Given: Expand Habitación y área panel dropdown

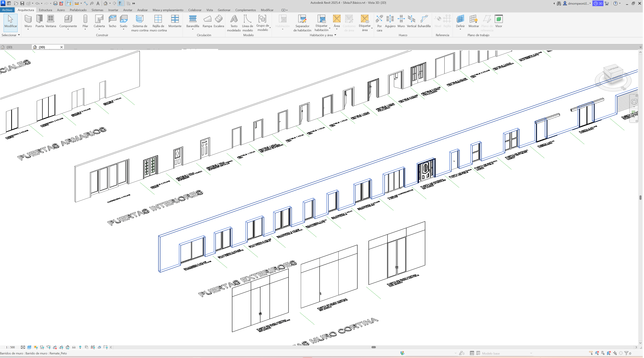Looking at the screenshot, I should click(x=335, y=35).
